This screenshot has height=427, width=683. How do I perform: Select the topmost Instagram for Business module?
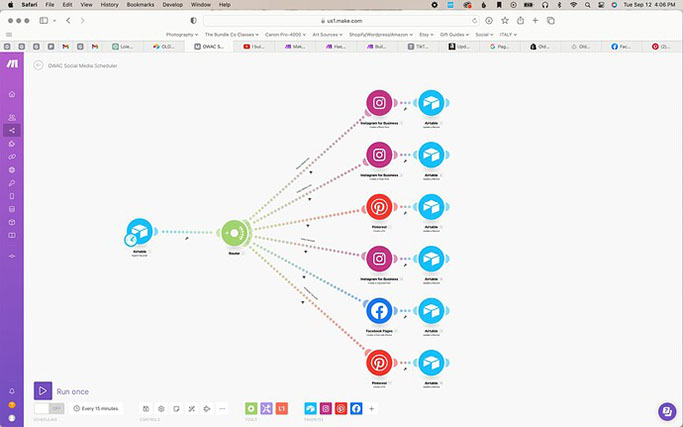tap(379, 103)
